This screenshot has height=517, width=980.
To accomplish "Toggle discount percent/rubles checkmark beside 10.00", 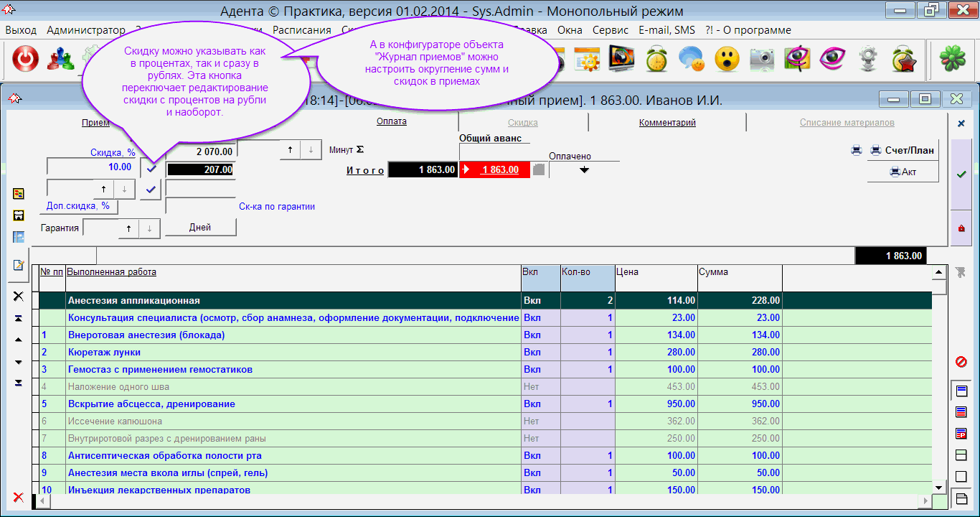I will coord(151,169).
